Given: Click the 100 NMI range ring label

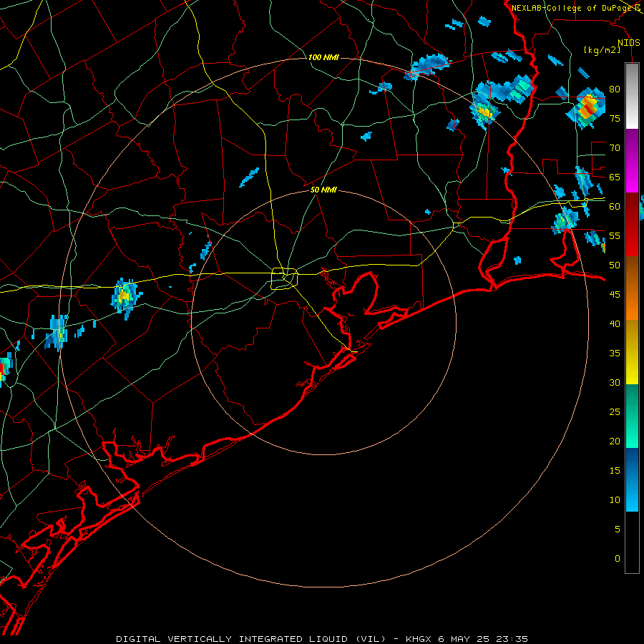Looking at the screenshot, I should coord(323,57).
